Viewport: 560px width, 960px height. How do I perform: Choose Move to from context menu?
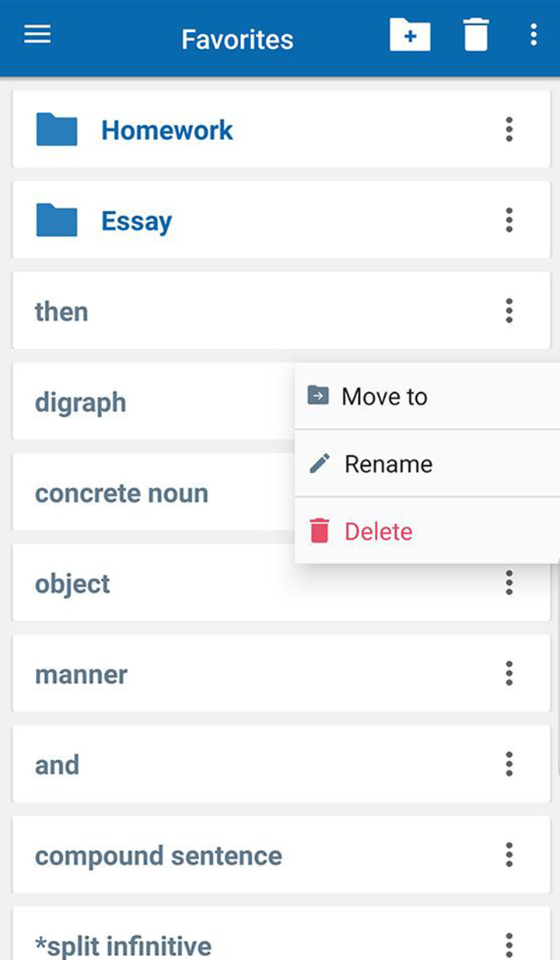coord(384,397)
